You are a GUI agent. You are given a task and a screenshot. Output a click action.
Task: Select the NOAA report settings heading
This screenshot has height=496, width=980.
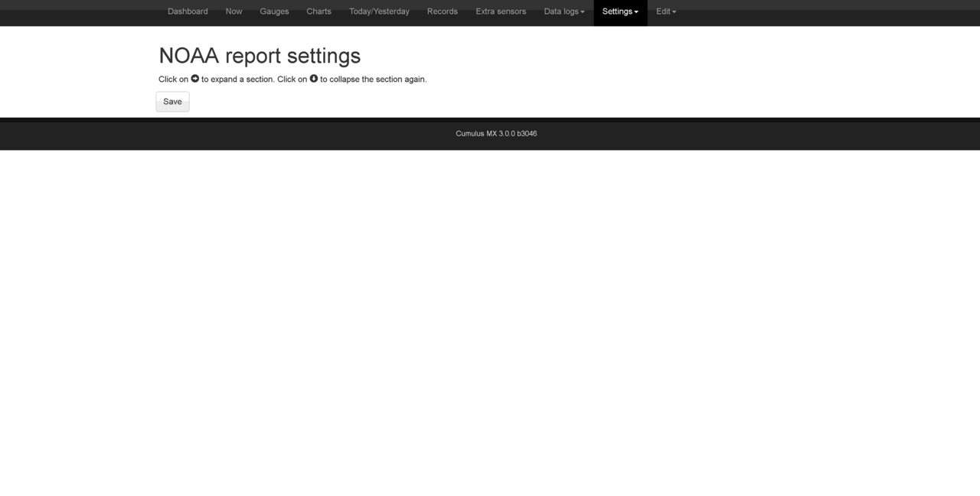click(260, 56)
